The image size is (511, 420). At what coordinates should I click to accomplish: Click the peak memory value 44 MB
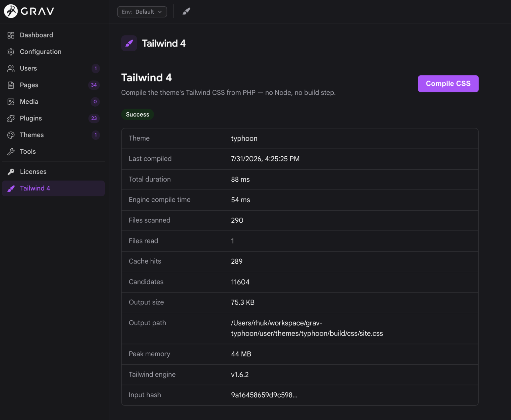[241, 354]
